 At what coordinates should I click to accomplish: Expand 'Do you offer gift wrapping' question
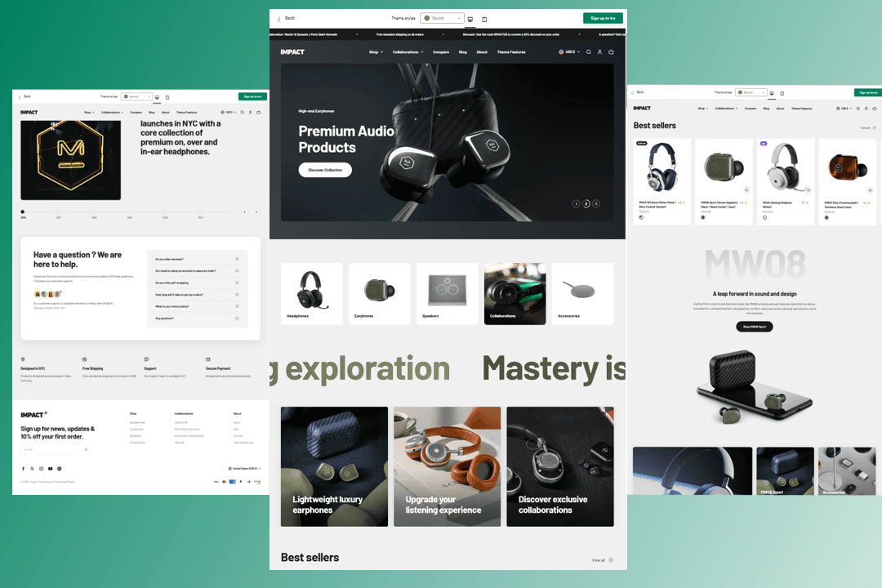(x=197, y=283)
